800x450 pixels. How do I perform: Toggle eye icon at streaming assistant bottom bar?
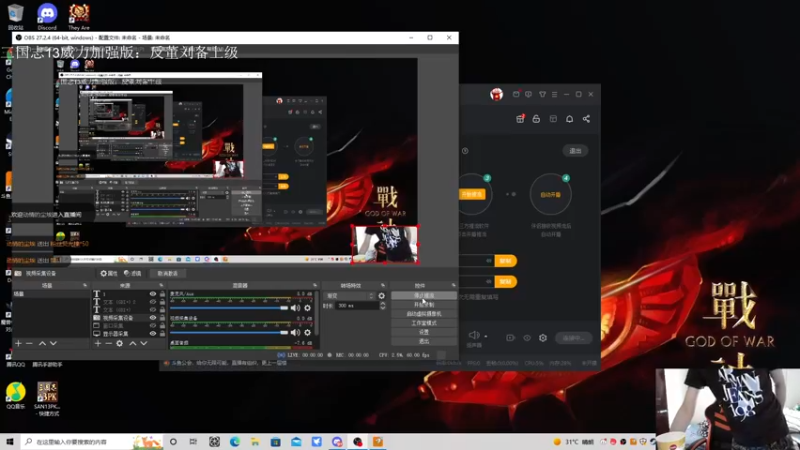(x=527, y=338)
